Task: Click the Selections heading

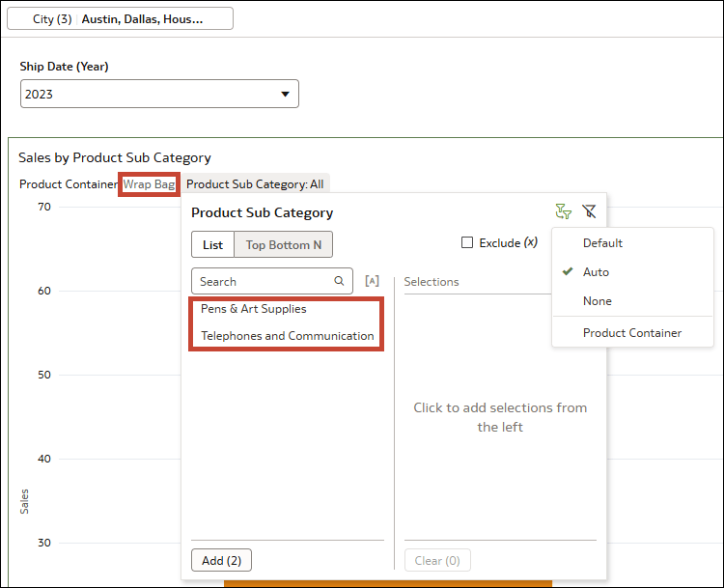Action: point(432,282)
